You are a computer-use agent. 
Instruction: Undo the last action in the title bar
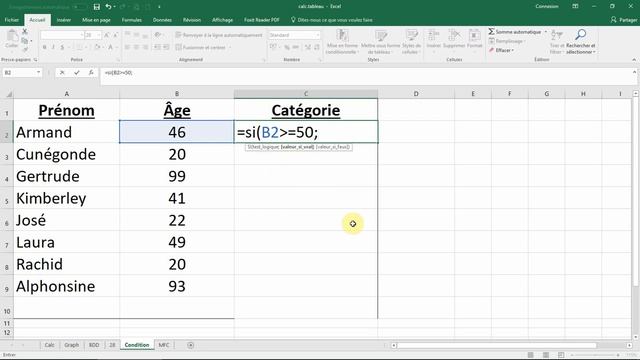click(108, 7)
